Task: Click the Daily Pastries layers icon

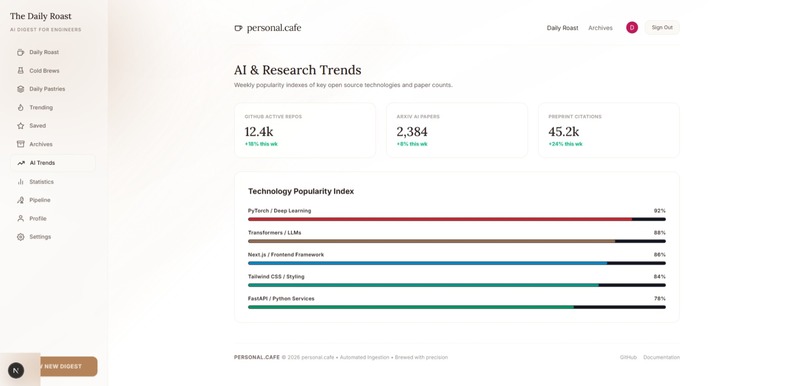Action: (x=21, y=89)
